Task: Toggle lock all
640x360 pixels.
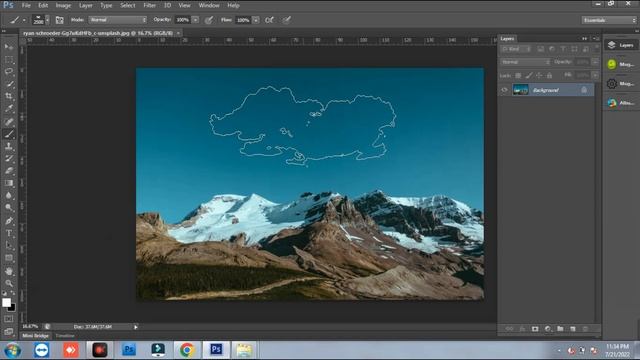Action: (x=549, y=76)
